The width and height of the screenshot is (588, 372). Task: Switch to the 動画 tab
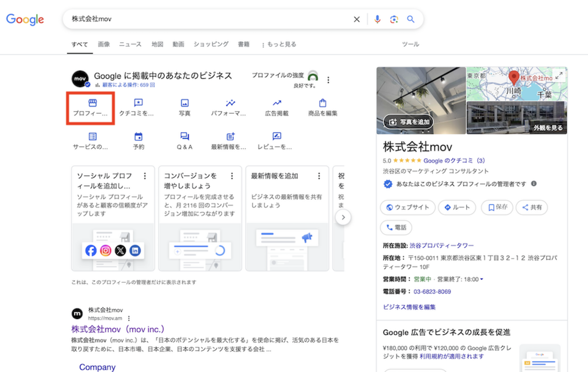[178, 44]
